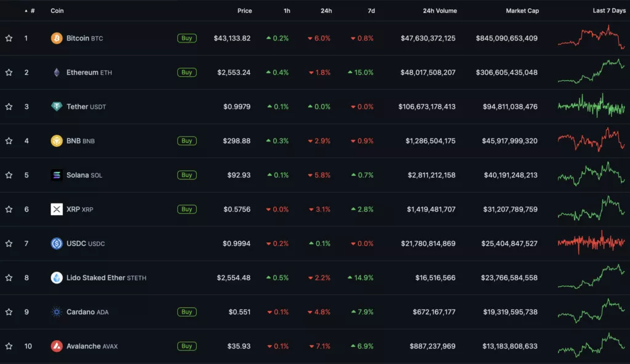Image resolution: width=630 pixels, height=364 pixels.
Task: Click the BNB yellow coin icon
Action: tap(57, 141)
